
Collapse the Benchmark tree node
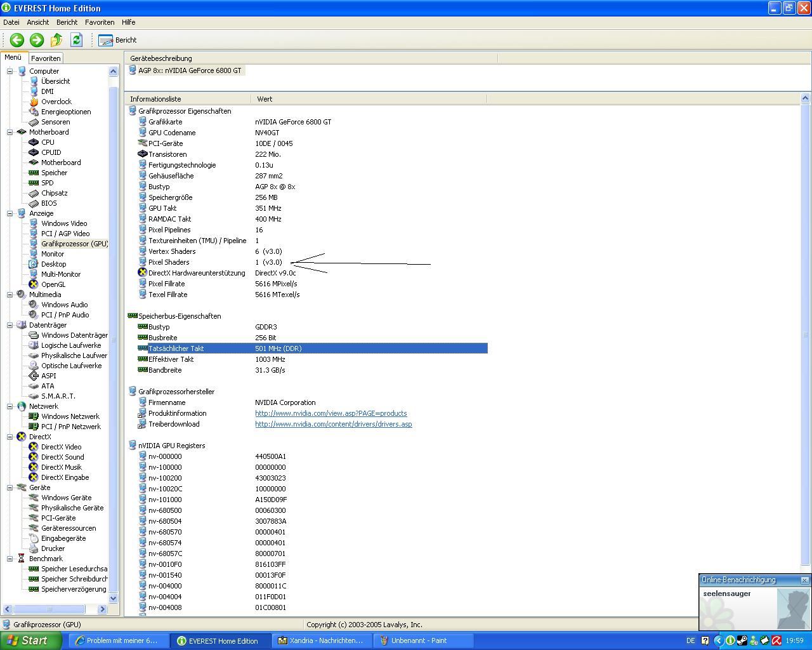10,559
